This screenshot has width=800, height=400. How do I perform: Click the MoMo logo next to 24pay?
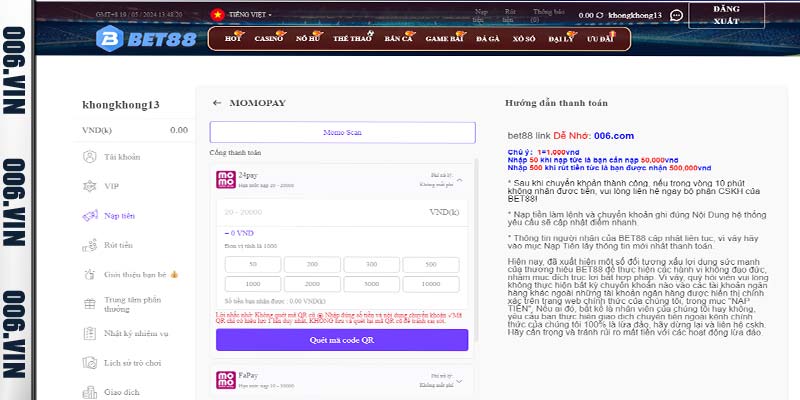coord(226,180)
